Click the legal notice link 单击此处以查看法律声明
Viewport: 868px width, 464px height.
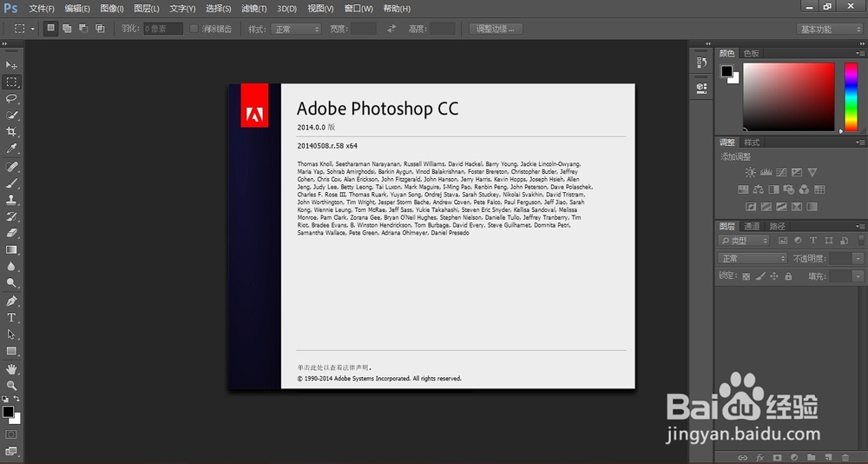pyautogui.click(x=333, y=368)
